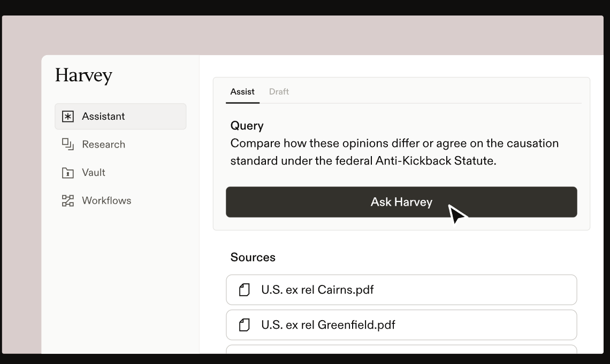Click the Harvey logo
This screenshot has height=364, width=610.
83,75
